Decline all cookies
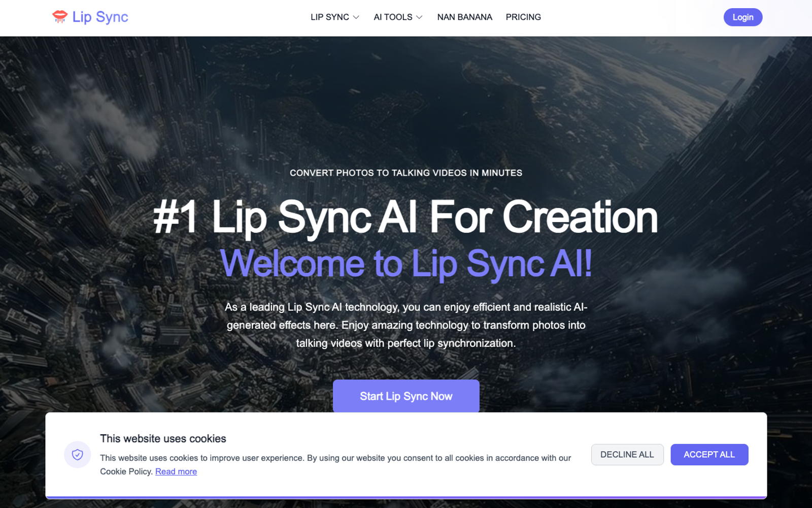Image resolution: width=812 pixels, height=508 pixels. 627,455
